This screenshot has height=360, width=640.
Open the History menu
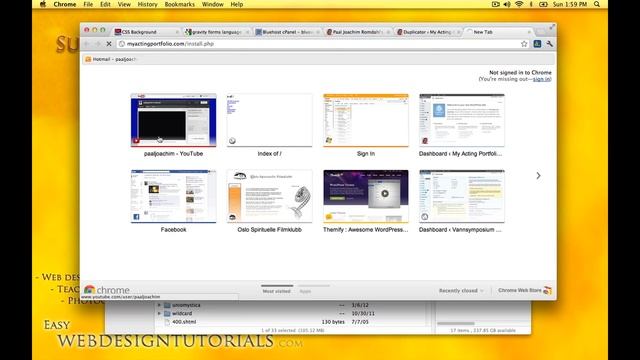pos(147,4)
